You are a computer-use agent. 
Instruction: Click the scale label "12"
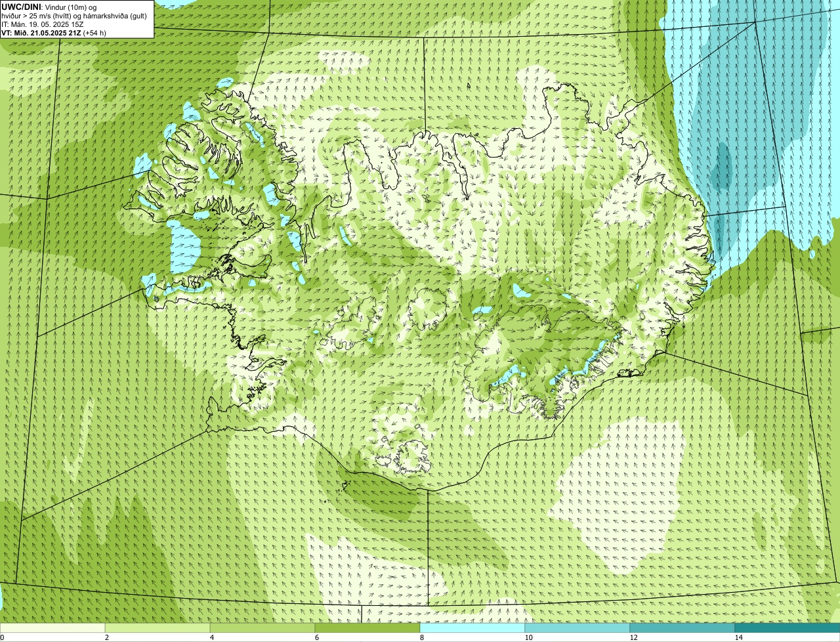[x=633, y=637]
